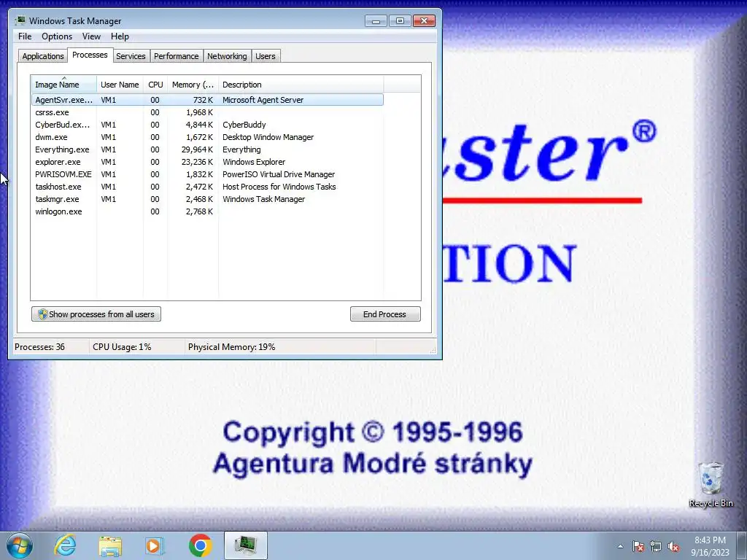The width and height of the screenshot is (747, 560).
Task: Click the Processes: 36 status bar entry
Action: click(x=40, y=347)
